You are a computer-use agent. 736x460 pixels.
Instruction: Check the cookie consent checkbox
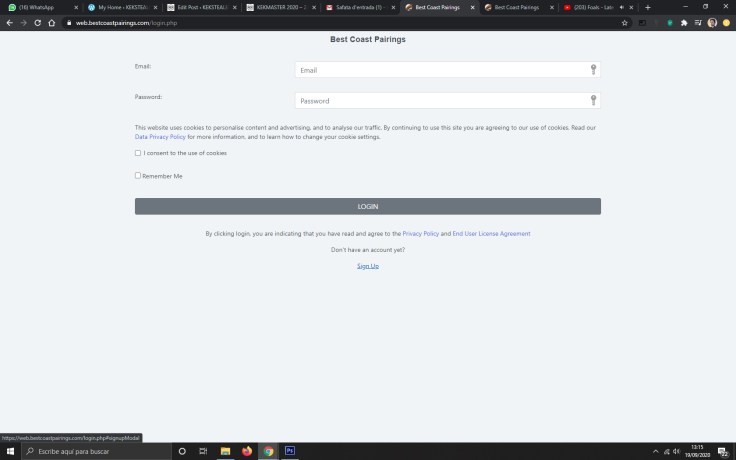click(138, 153)
